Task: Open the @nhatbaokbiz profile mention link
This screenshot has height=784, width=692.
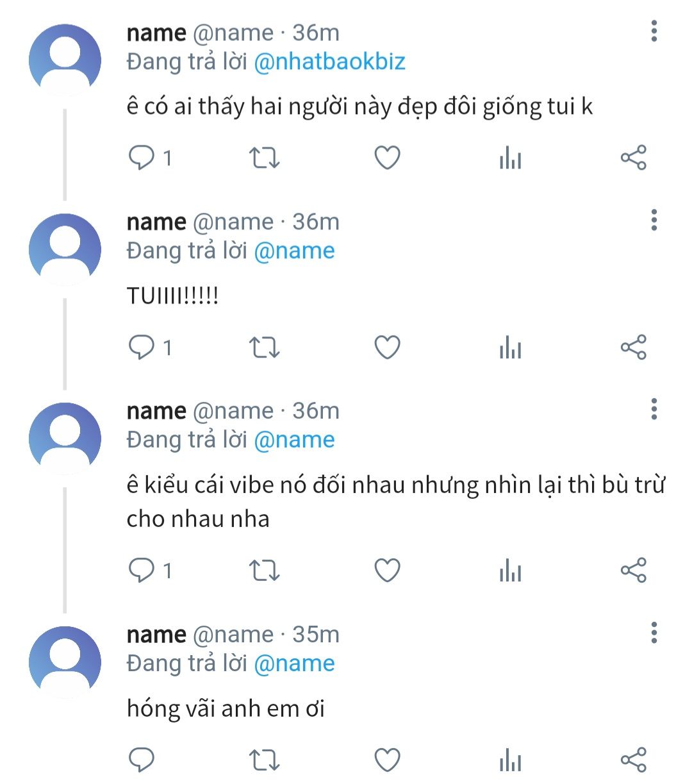Action: [329, 62]
